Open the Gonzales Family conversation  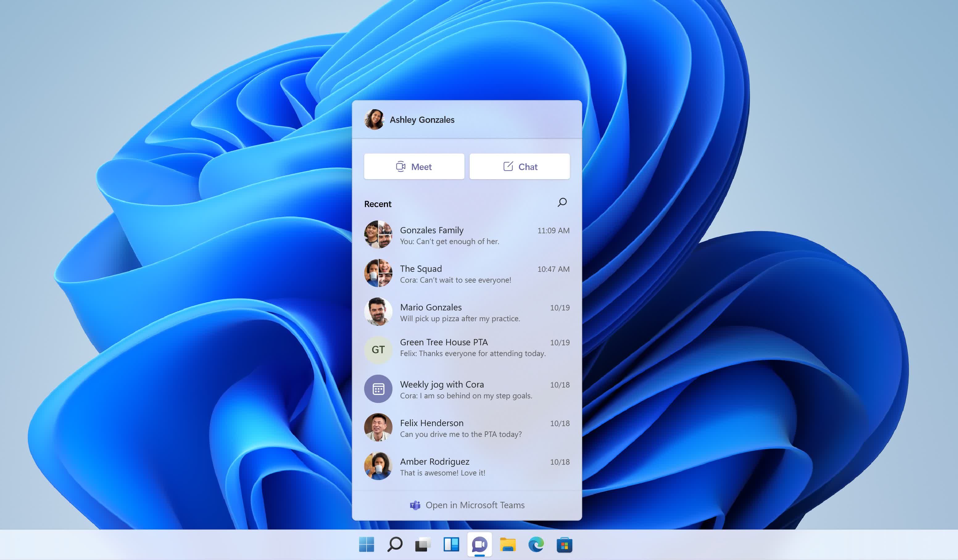pyautogui.click(x=467, y=235)
